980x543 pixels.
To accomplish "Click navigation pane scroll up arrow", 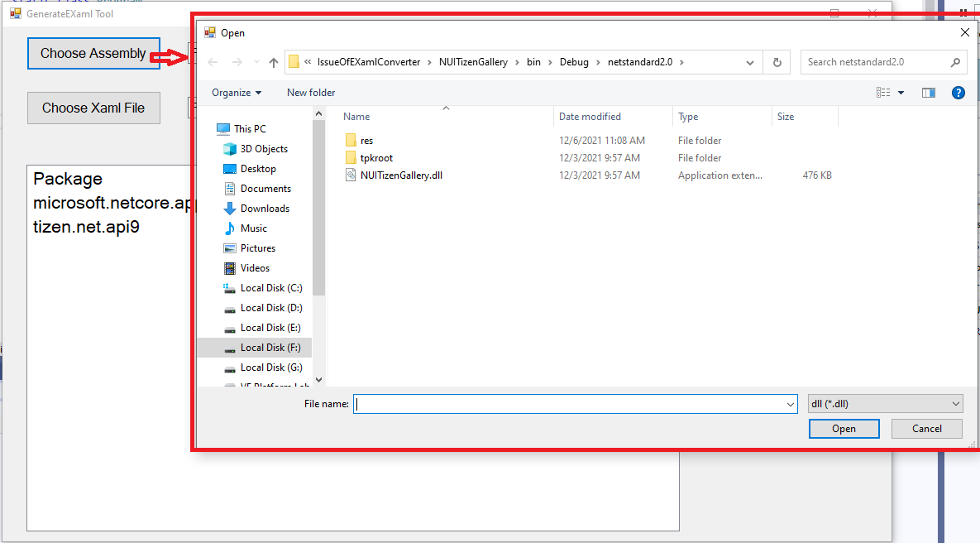I will coord(318,114).
